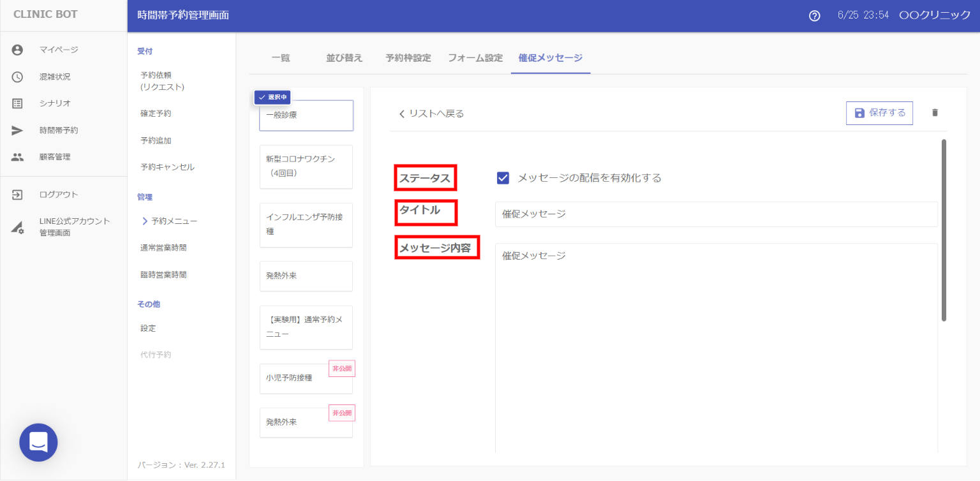Click the 時間帯予約 paper plane icon
Screen dimensions: 980x481
(17, 130)
